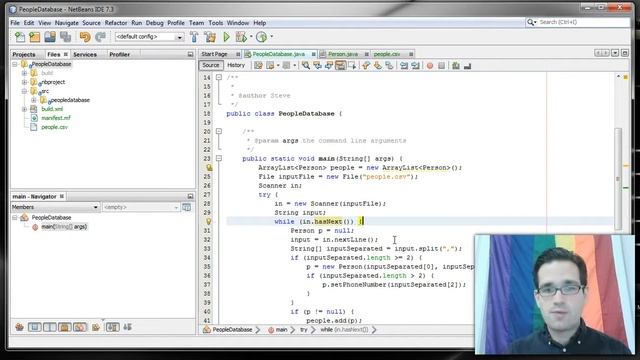Toggle Show Static Members filter in Navigator
Viewport: 640px width, 360px height.
(x=50, y=327)
